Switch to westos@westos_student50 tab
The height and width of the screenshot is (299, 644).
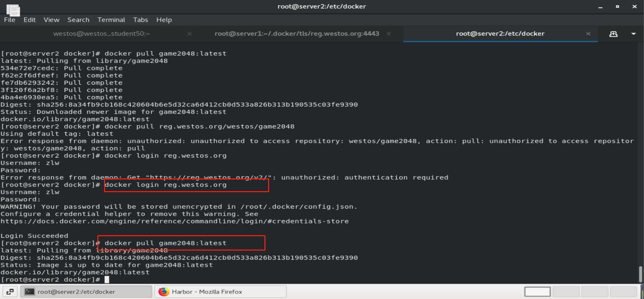(x=101, y=34)
